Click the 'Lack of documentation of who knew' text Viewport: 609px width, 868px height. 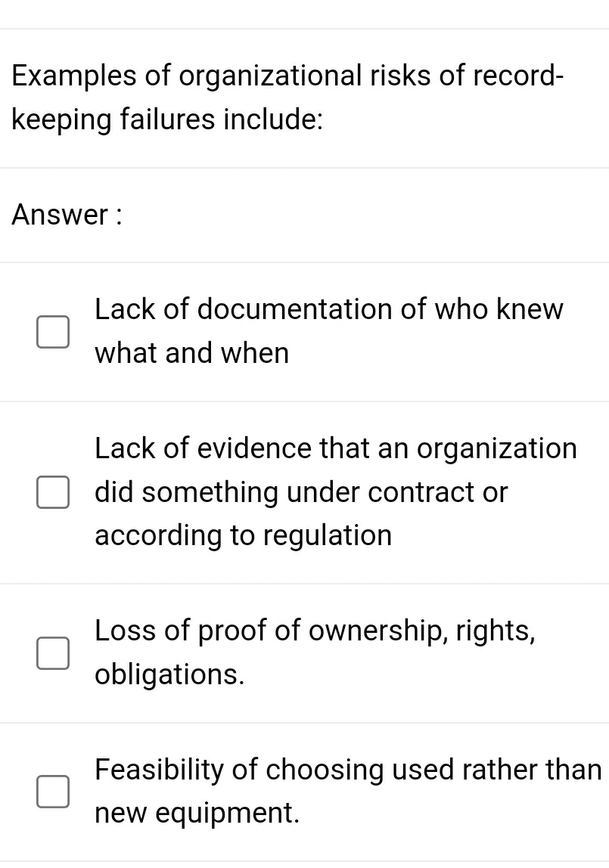(329, 309)
